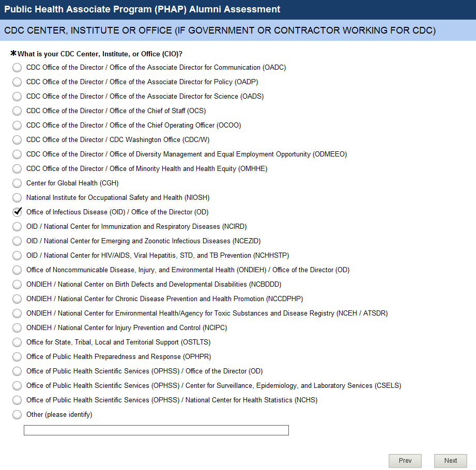This screenshot has height=470, width=476.
Task: Pick Office of the Chief of Staff (OCS)
Action: (17, 111)
